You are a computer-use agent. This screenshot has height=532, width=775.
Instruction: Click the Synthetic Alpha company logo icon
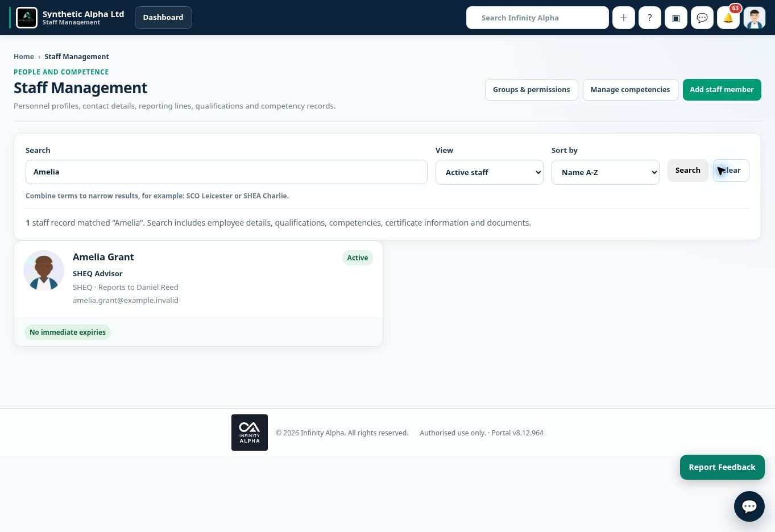click(27, 18)
